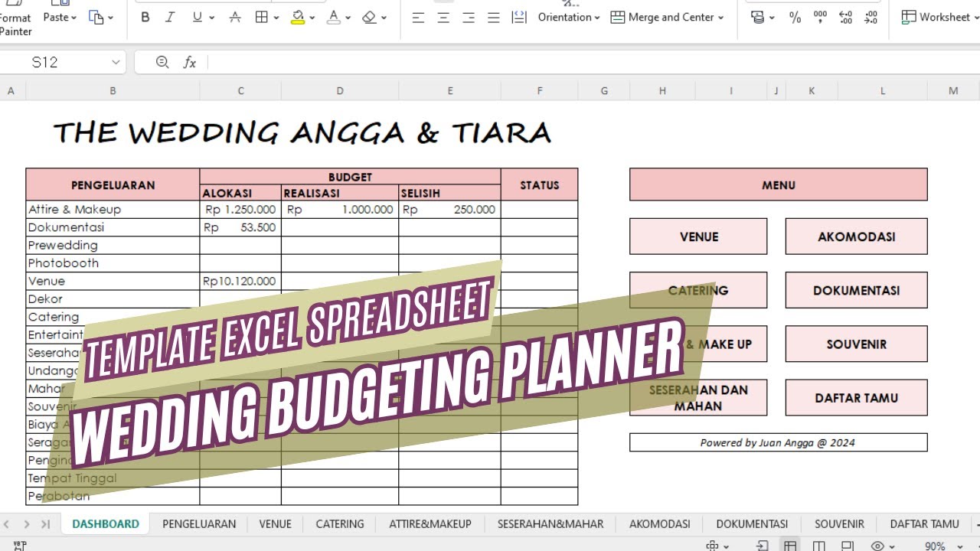Toggle normal view in status bar

pos(790,546)
